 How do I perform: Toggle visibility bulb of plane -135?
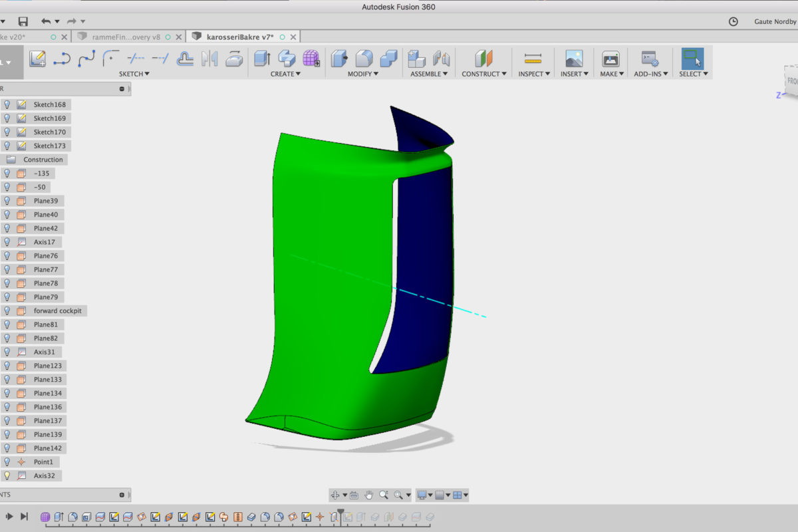[7, 173]
